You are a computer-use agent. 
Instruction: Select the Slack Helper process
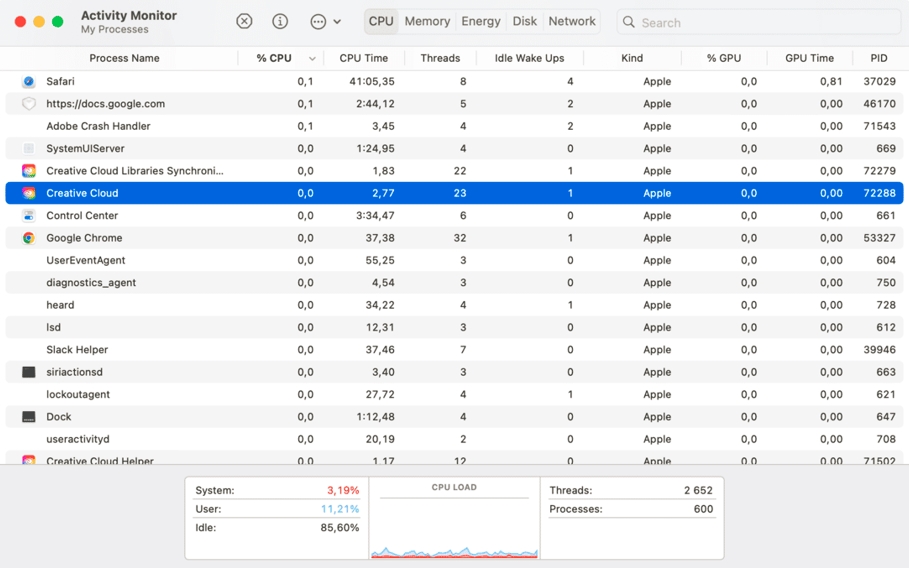click(77, 349)
